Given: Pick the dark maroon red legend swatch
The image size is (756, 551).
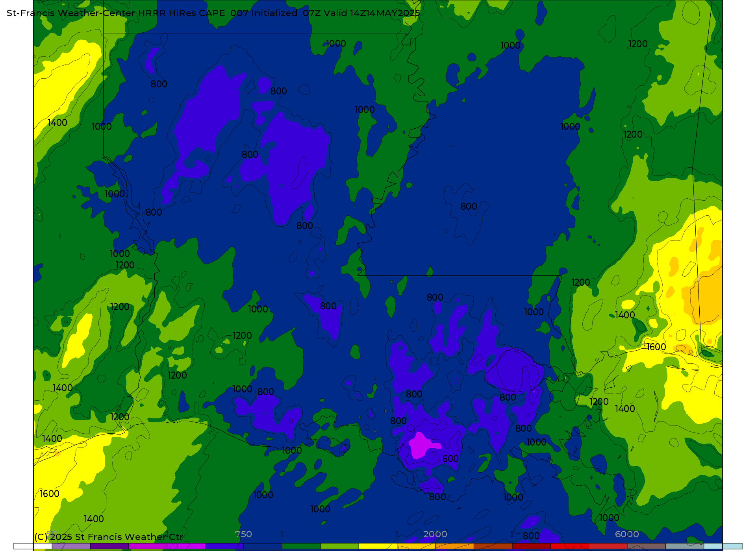Looking at the screenshot, I should coord(531,546).
